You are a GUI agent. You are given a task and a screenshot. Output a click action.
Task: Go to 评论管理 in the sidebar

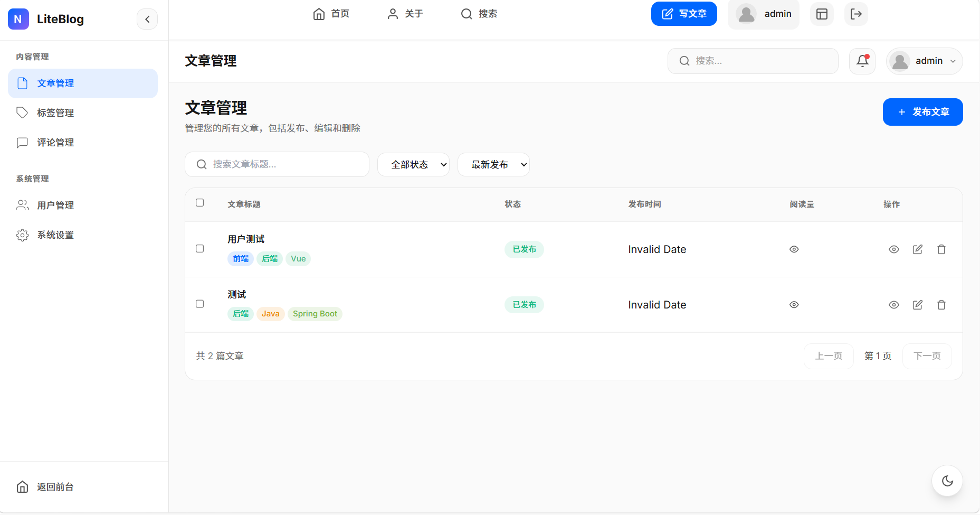pos(55,143)
